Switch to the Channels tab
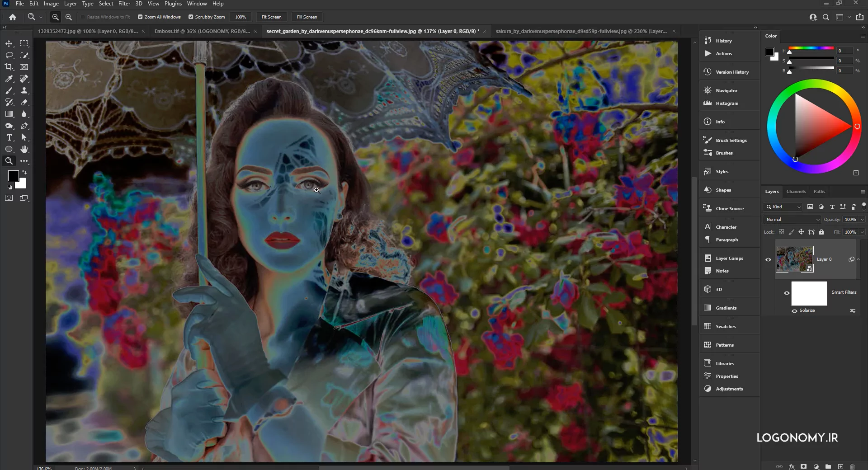The width and height of the screenshot is (868, 470). (796, 191)
